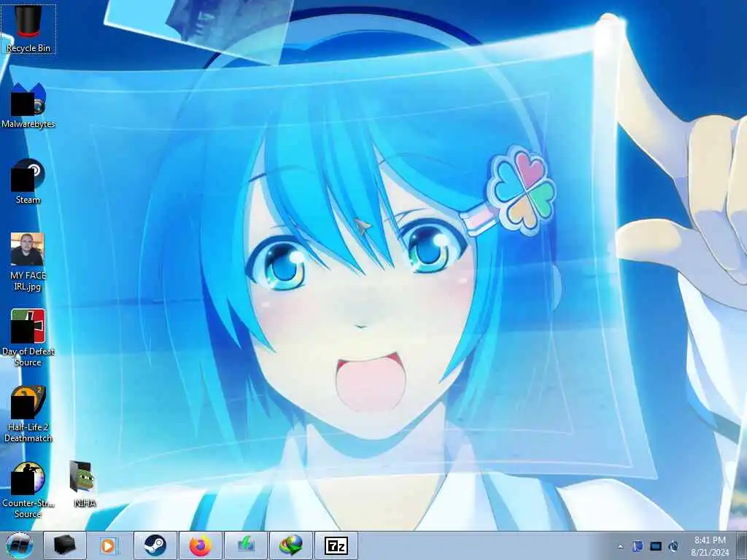Open the Windows Start orb menu
This screenshot has height=560, width=747.
point(20,545)
